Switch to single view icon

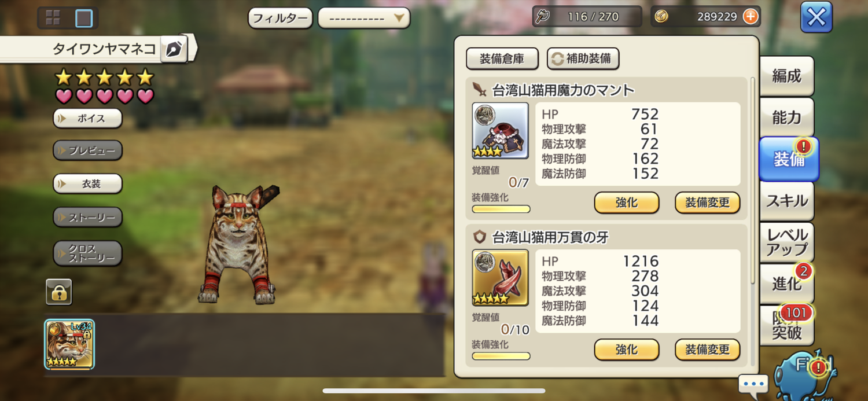[x=84, y=18]
